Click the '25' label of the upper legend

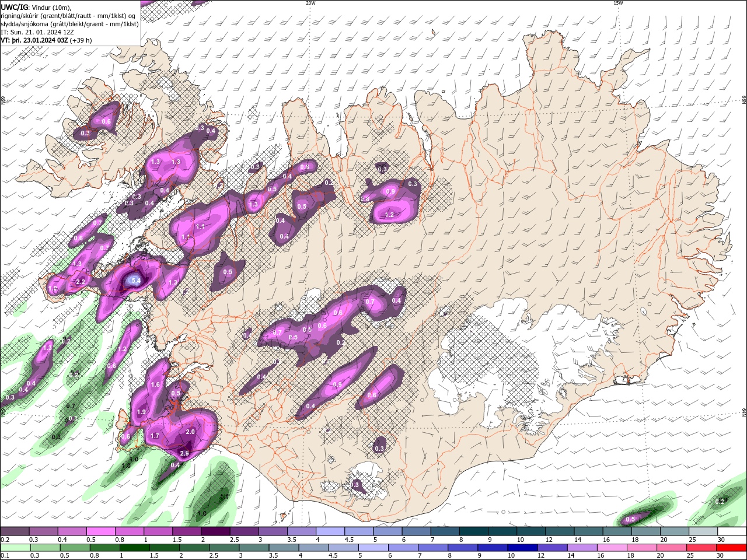pos(692,540)
